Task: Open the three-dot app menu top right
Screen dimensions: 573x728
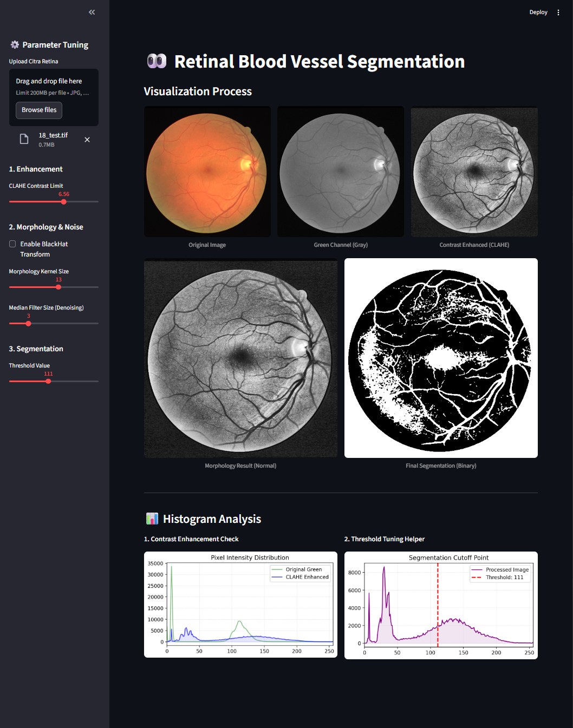Action: tap(558, 12)
